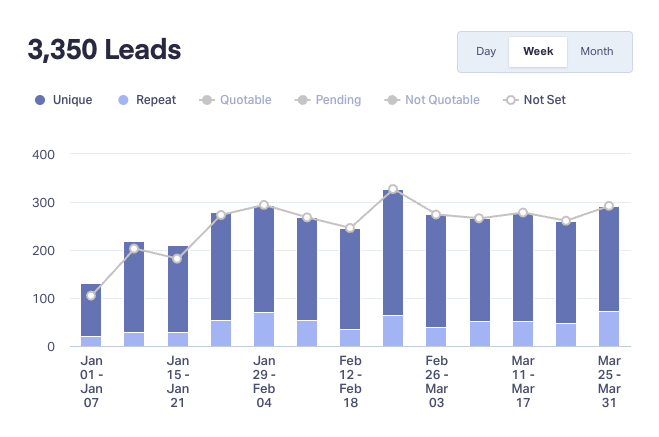Show the Not Quotable line series

[432, 100]
